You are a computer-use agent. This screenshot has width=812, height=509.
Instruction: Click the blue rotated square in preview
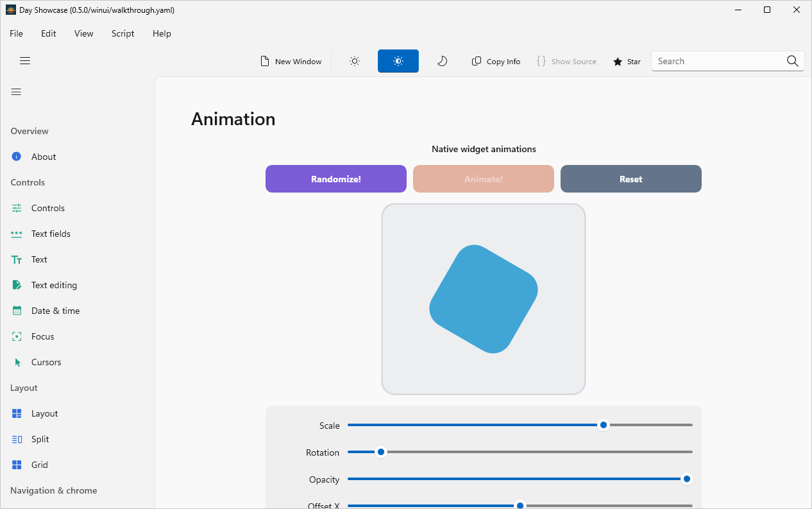click(x=484, y=299)
